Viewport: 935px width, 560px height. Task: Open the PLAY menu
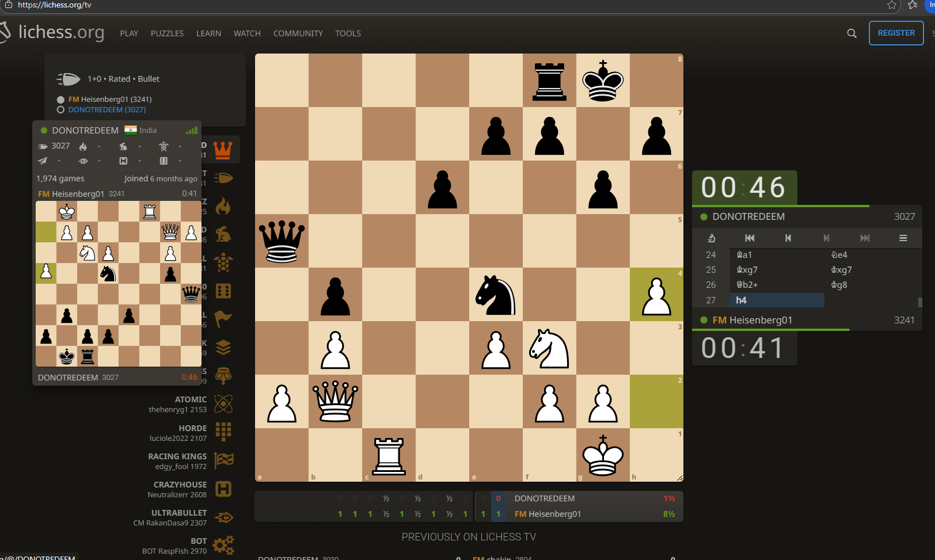[129, 33]
